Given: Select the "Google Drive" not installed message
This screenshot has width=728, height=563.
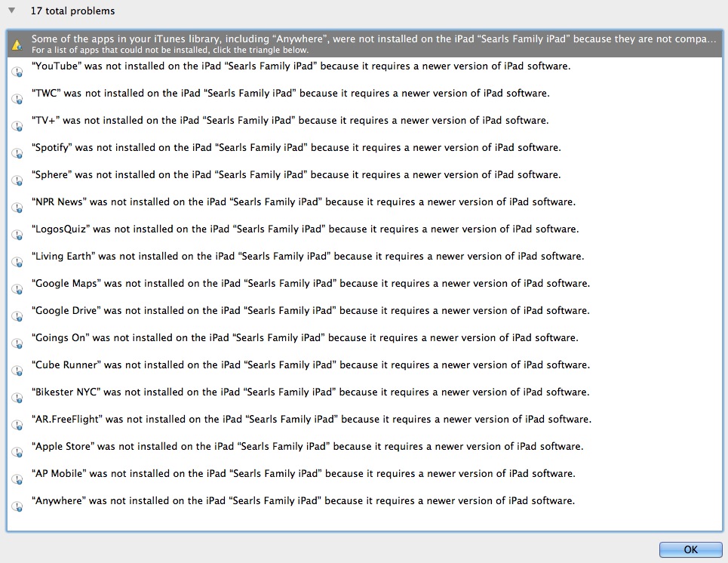Looking at the screenshot, I should 310,311.
